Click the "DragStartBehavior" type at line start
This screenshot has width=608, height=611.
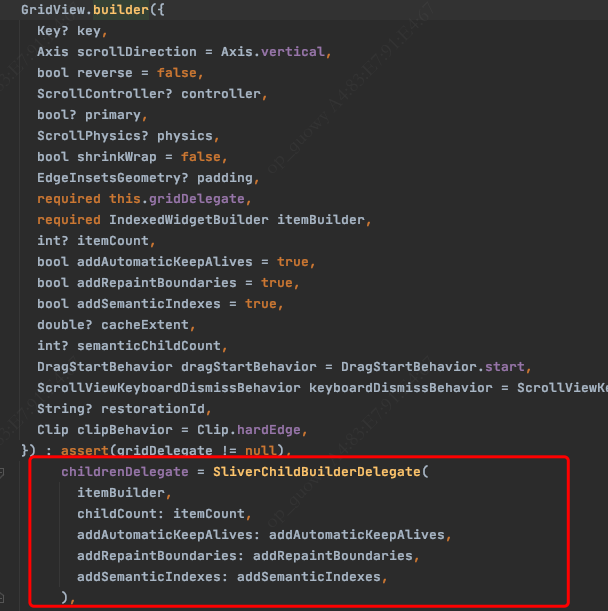click(x=105, y=367)
